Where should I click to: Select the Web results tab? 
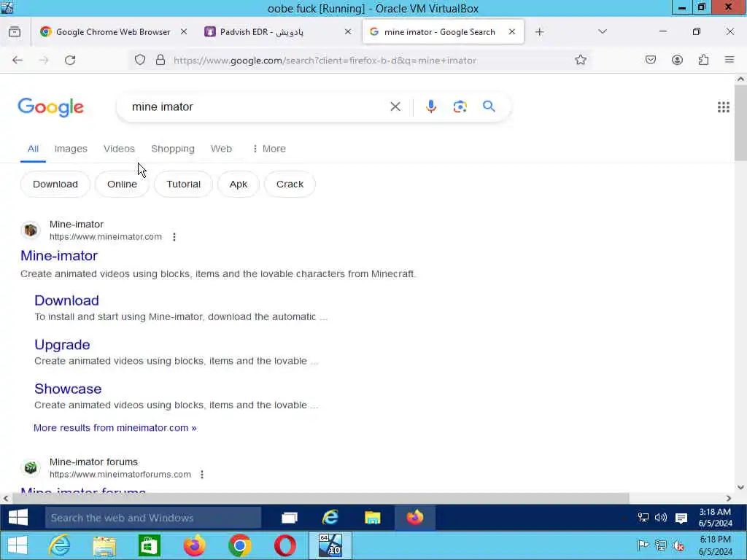[x=222, y=149]
